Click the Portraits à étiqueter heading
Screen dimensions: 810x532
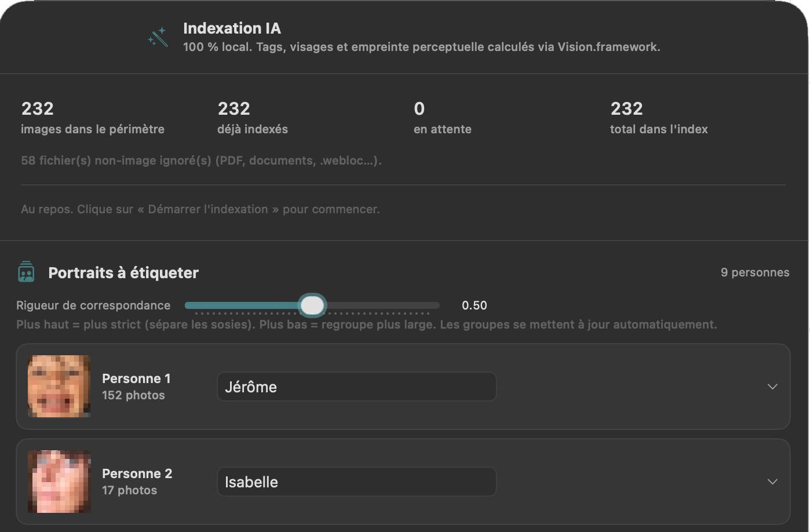click(123, 273)
